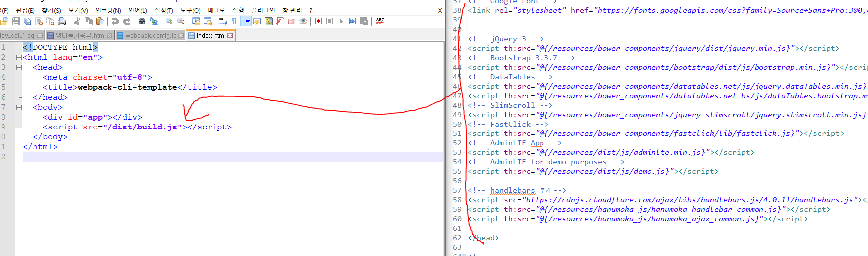Close the index.html tab

coord(230,36)
